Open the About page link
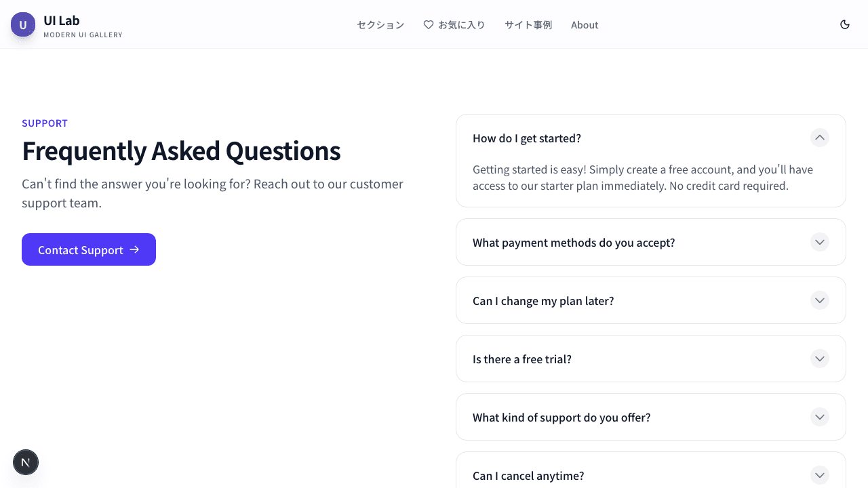The width and height of the screenshot is (868, 488). tap(585, 25)
